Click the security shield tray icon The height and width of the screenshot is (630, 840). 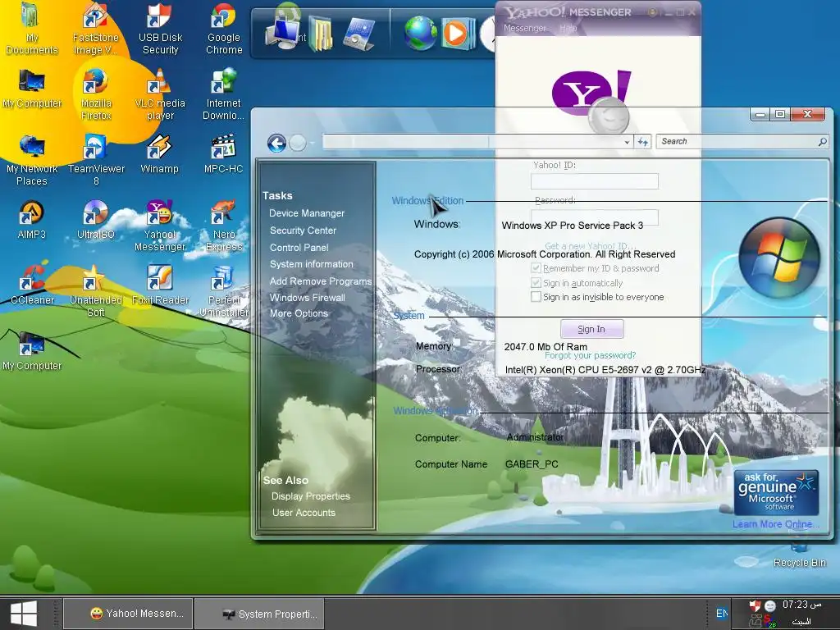pyautogui.click(x=755, y=606)
